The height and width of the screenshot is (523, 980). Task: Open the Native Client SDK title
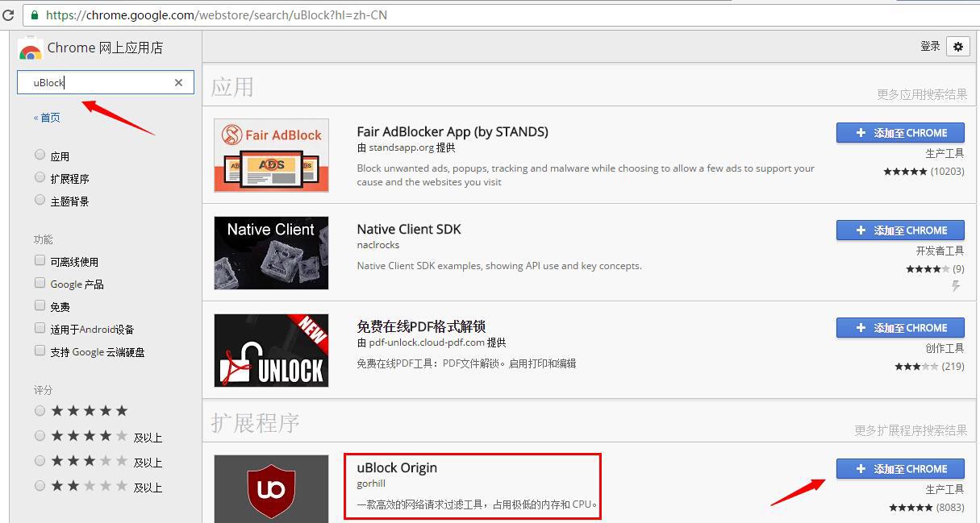pos(409,229)
